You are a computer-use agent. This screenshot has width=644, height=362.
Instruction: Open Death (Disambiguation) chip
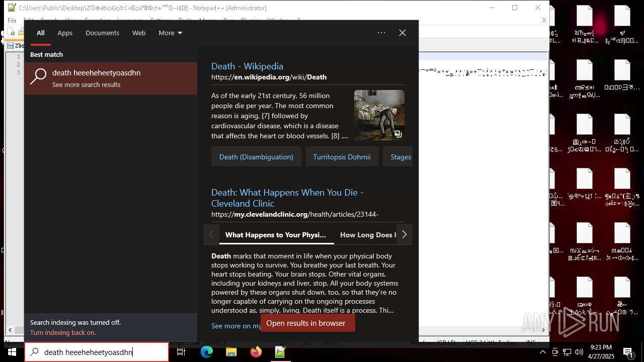point(256,157)
